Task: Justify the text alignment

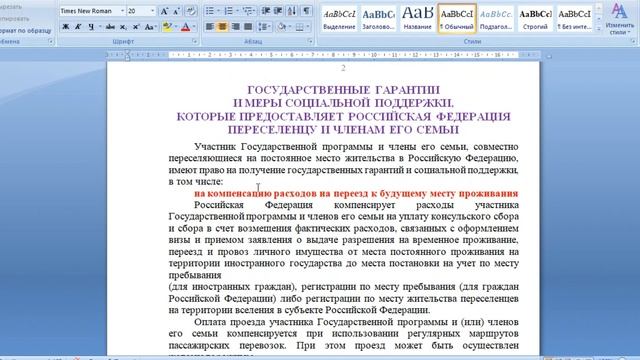Action: point(248,27)
